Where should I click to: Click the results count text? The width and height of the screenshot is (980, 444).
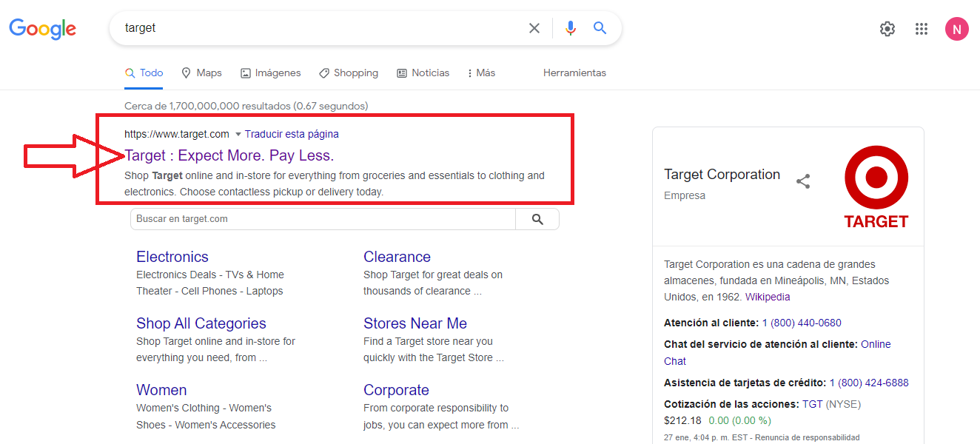(x=246, y=106)
